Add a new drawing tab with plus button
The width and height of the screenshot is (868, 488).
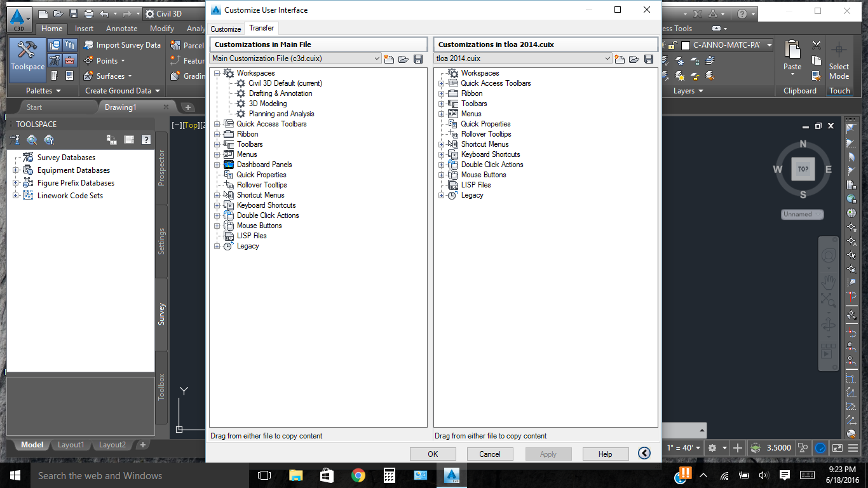pos(188,107)
